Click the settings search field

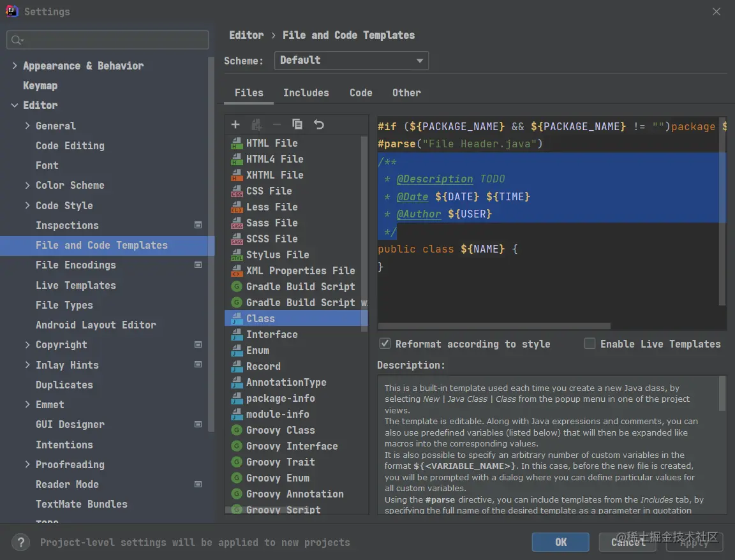pos(108,40)
